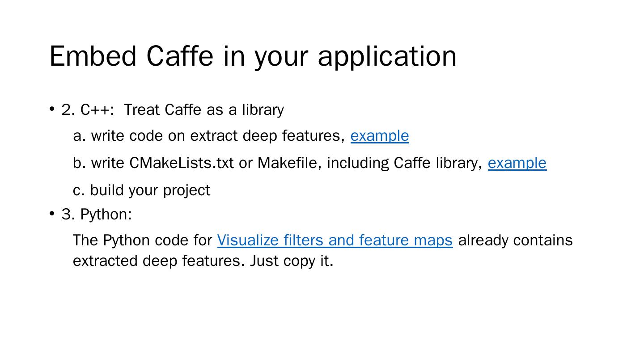Click the slide title Embed Caffe in your application
The height and width of the screenshot is (362, 644).
tap(253, 56)
